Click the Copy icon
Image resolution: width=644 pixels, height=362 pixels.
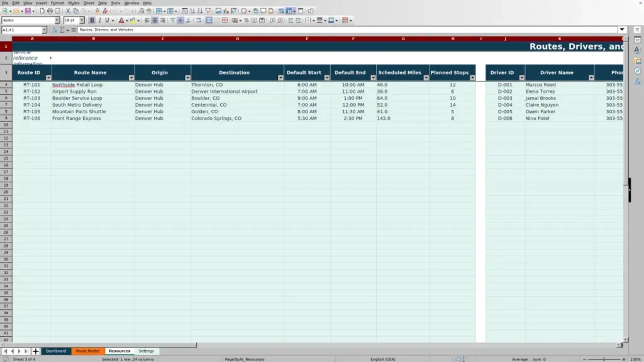75,11
